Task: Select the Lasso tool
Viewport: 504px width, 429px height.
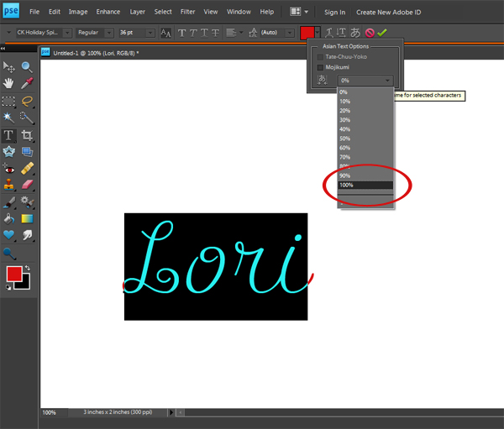Action: tap(27, 102)
